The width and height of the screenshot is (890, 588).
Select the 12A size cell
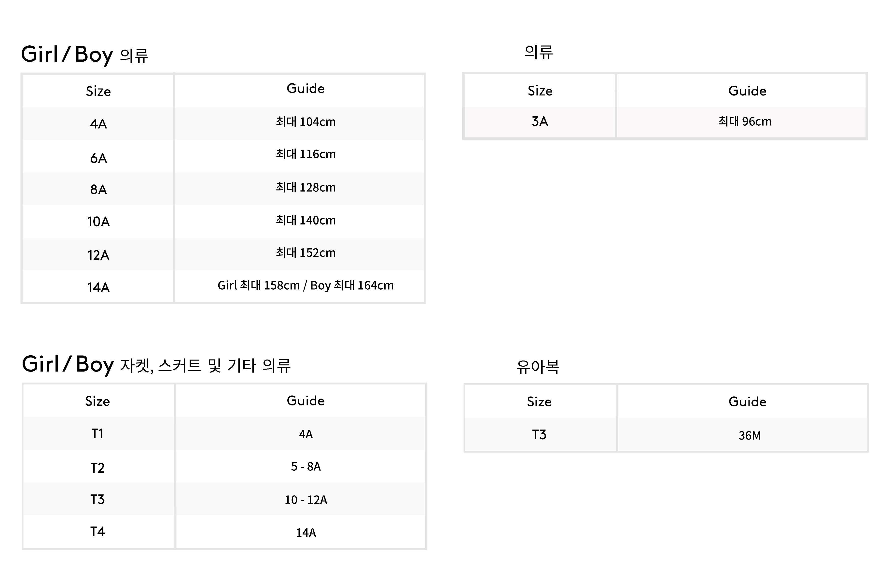pos(98,255)
